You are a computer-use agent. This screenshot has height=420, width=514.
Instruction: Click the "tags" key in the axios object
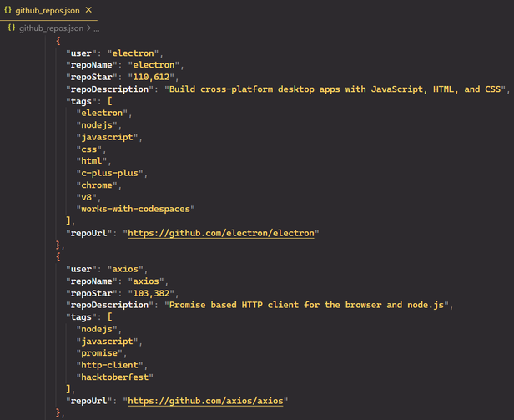(x=81, y=317)
